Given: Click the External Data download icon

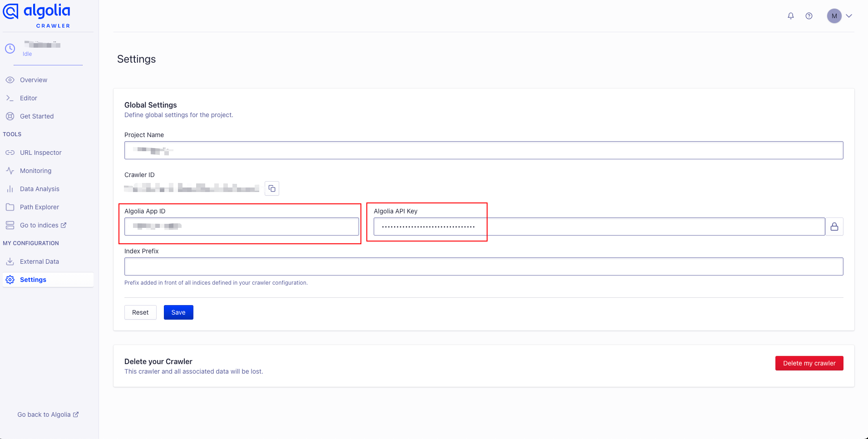Looking at the screenshot, I should [x=10, y=261].
